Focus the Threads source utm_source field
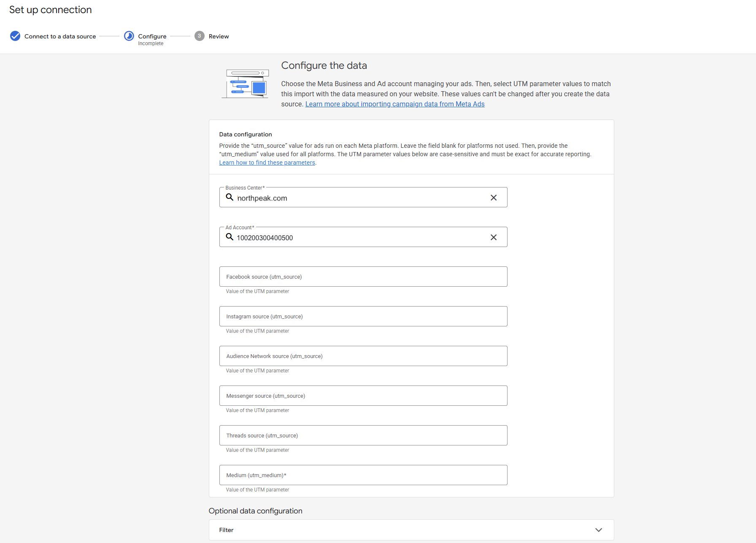The width and height of the screenshot is (756, 543). click(363, 435)
